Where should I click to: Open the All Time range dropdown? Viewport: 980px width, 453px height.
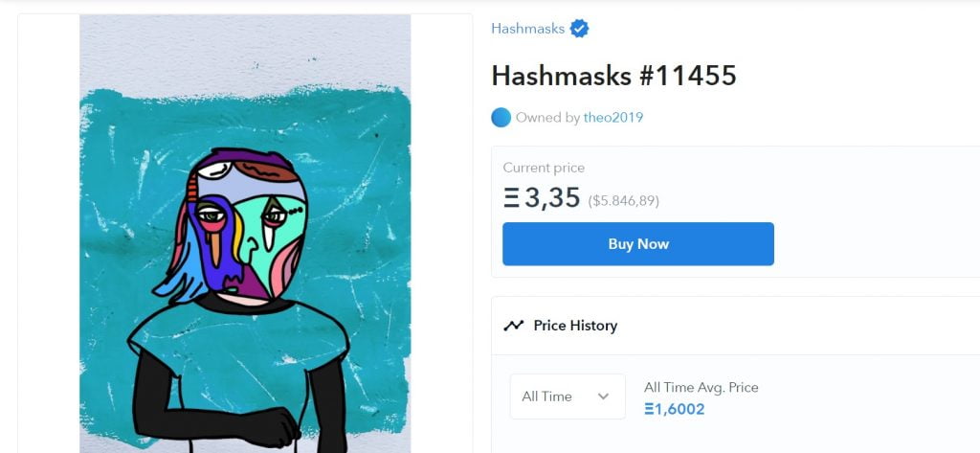[567, 396]
